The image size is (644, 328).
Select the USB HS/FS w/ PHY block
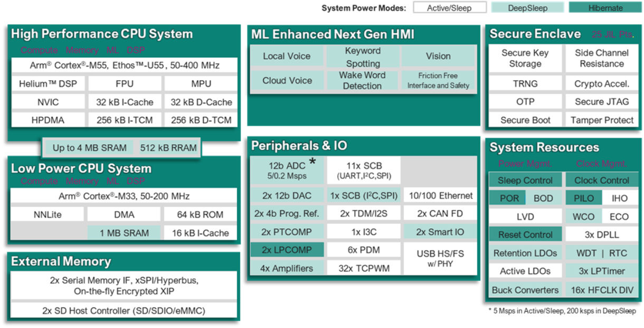point(440,258)
